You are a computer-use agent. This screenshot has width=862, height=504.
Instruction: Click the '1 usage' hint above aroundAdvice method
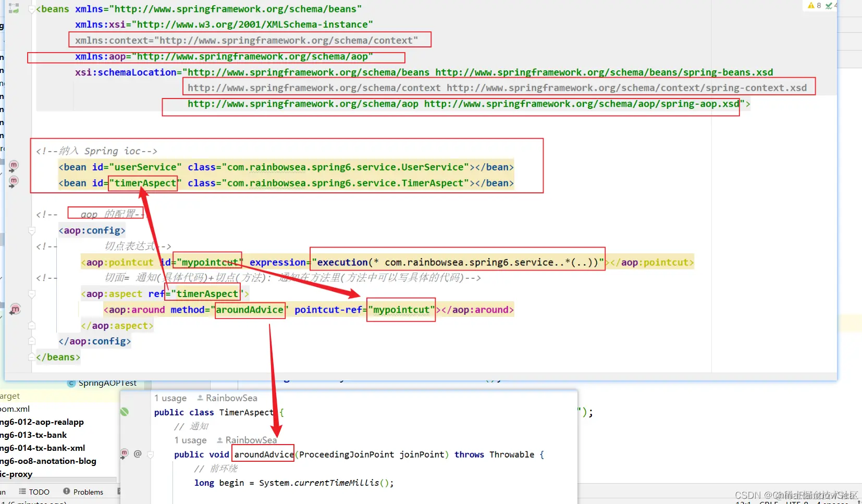[190, 440]
